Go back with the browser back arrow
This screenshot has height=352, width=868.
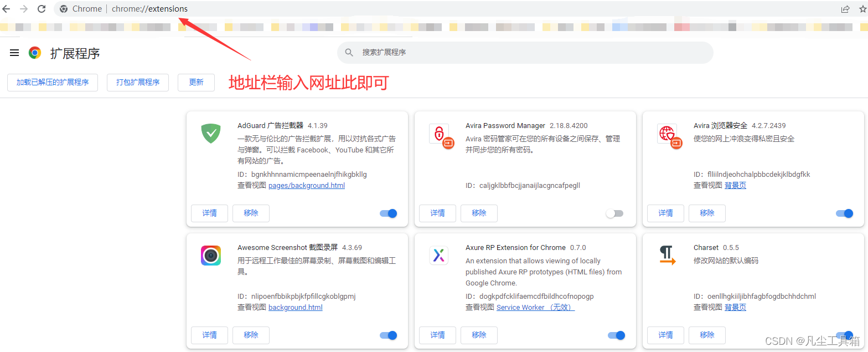coord(6,9)
